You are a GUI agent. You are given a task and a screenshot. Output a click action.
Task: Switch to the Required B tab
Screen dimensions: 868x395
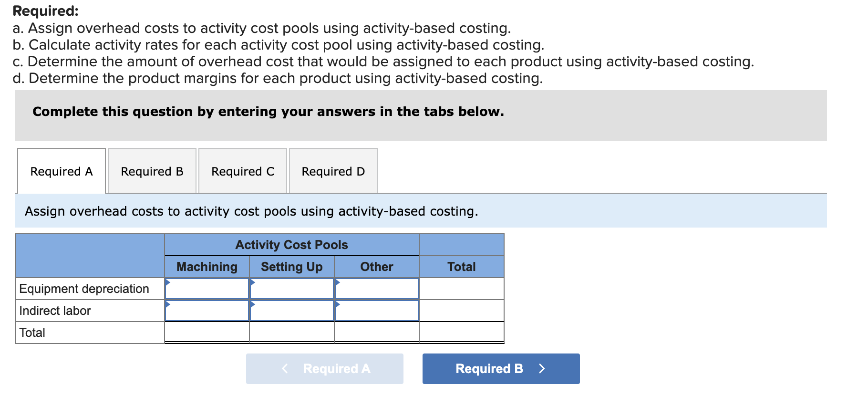[152, 171]
